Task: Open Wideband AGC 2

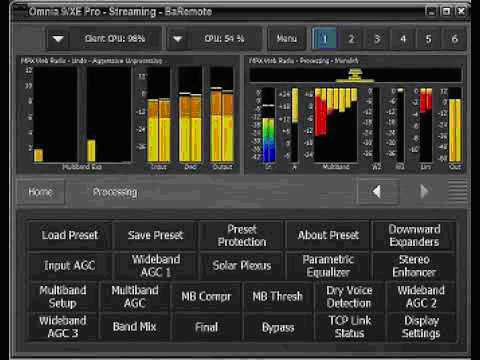Action: click(421, 297)
